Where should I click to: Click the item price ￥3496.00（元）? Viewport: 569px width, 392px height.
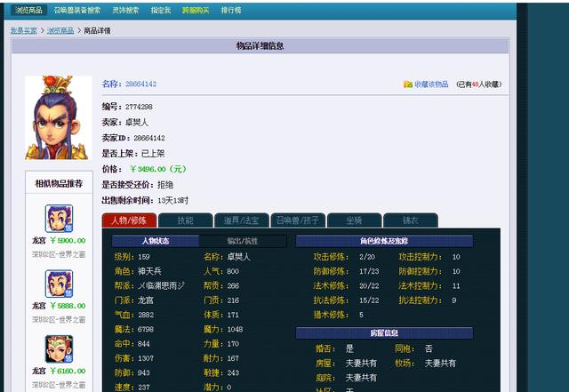tap(158, 169)
